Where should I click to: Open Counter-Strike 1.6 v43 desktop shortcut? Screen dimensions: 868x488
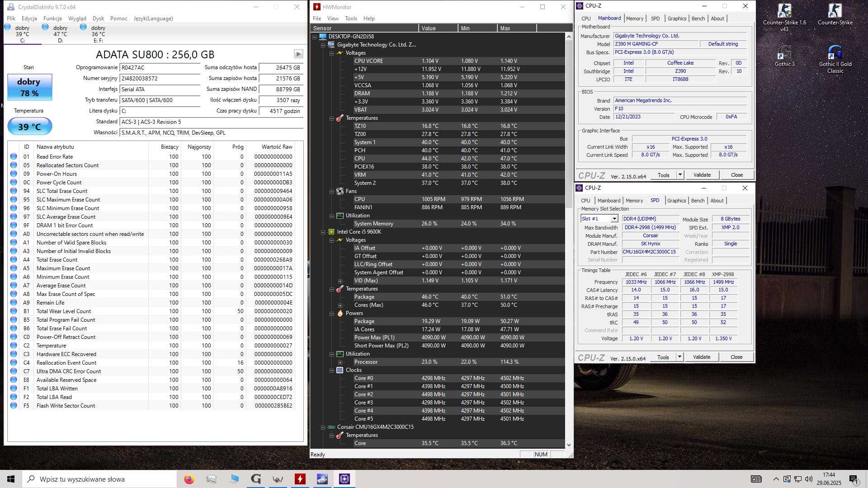point(784,17)
